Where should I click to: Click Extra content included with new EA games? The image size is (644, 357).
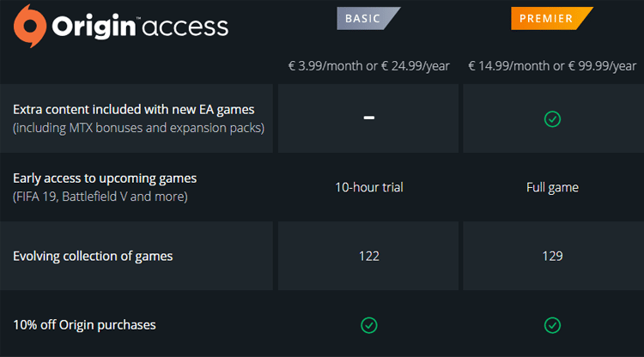[x=133, y=110]
